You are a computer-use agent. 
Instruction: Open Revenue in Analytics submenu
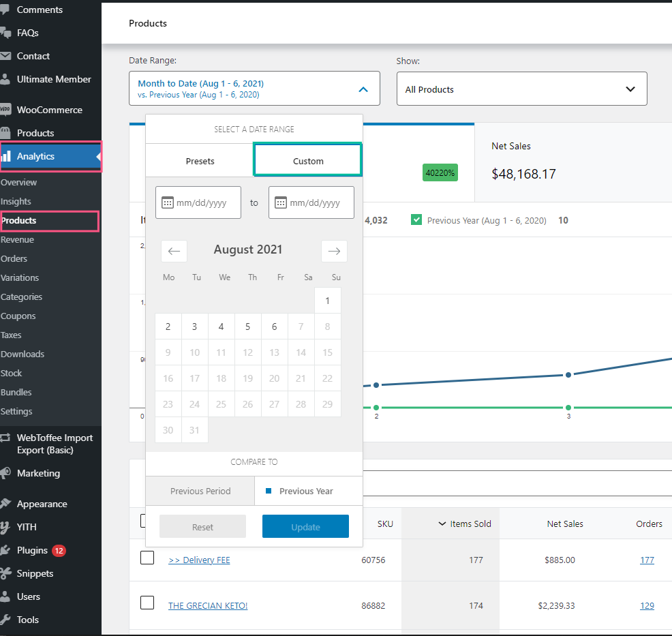click(18, 240)
